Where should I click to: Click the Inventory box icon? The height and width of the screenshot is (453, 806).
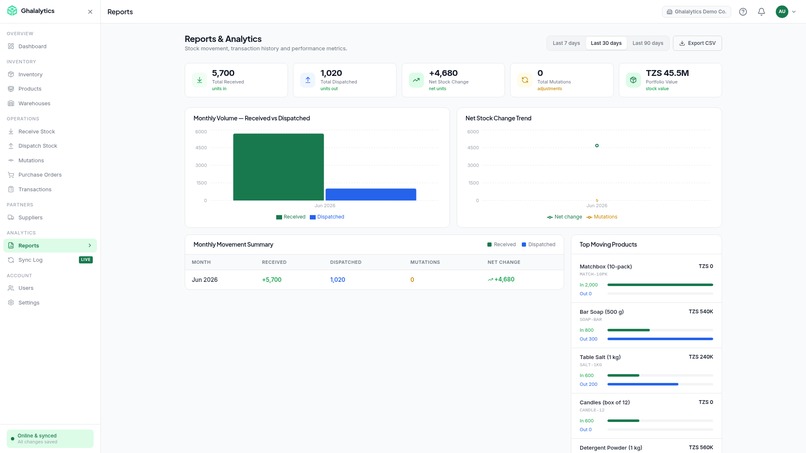[x=11, y=75]
